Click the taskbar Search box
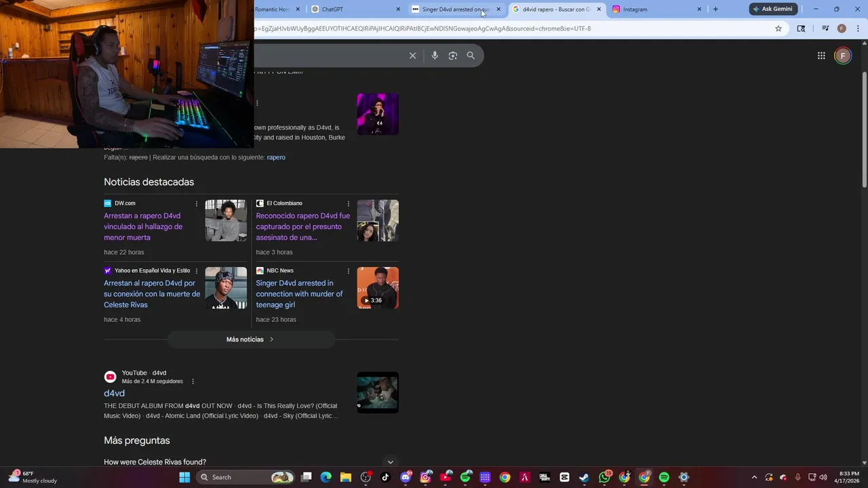The image size is (868, 488). 246,477
